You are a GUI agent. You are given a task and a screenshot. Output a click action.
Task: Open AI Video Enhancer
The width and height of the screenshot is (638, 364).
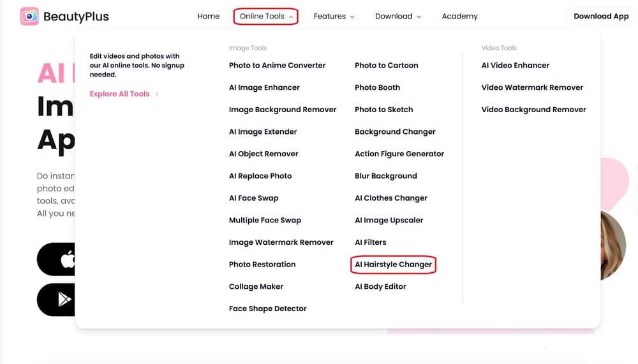(x=515, y=65)
